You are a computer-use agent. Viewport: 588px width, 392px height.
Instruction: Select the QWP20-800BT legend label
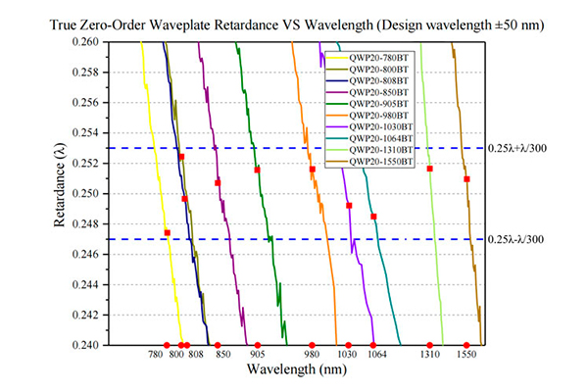pos(379,70)
